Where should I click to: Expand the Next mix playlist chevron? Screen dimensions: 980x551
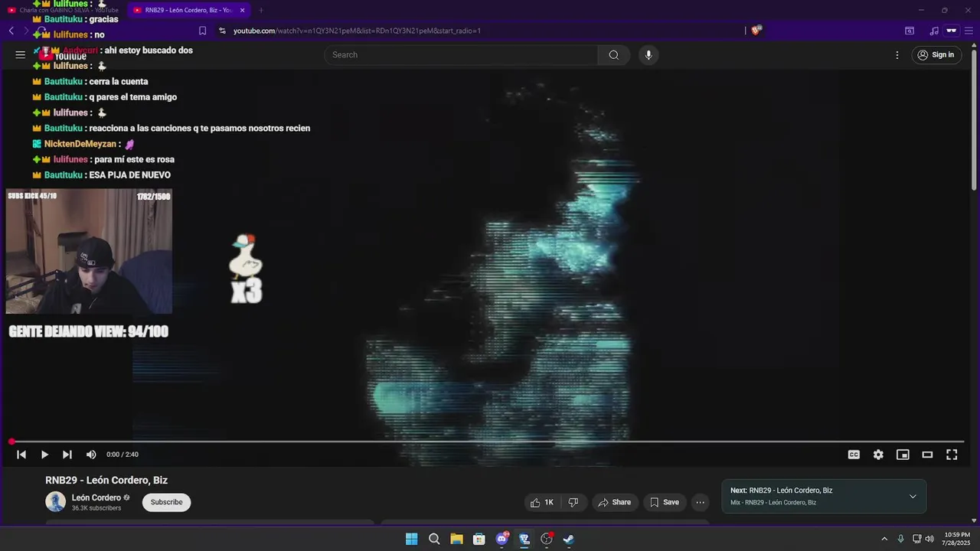913,497
